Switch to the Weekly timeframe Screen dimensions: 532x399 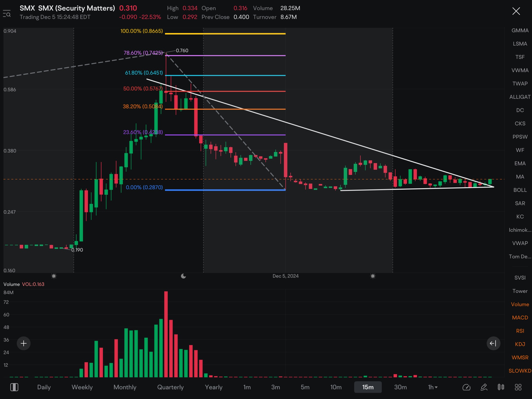click(x=82, y=387)
